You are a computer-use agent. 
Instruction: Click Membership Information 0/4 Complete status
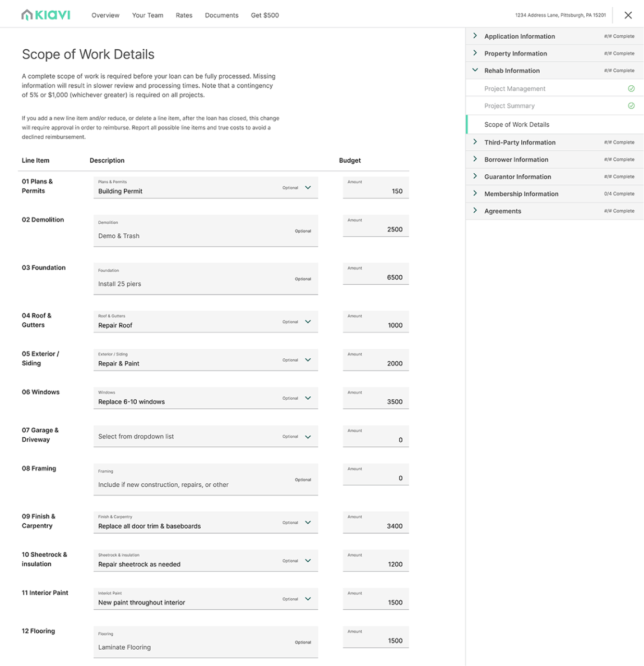pyautogui.click(x=619, y=193)
